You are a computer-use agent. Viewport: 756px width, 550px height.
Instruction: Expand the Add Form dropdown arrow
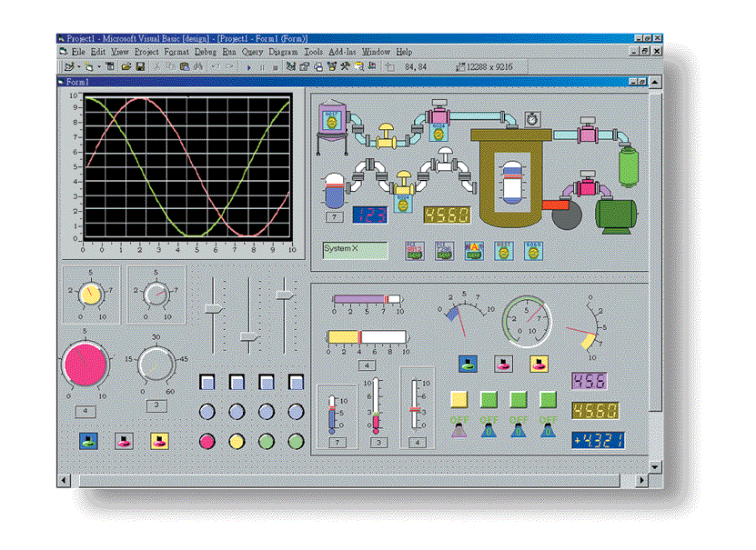[99, 67]
